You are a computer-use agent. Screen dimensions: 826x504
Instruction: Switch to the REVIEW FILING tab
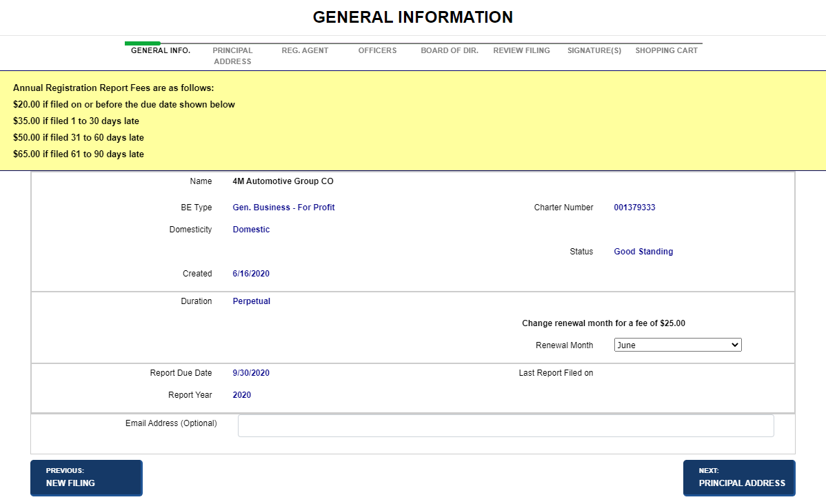click(x=521, y=50)
